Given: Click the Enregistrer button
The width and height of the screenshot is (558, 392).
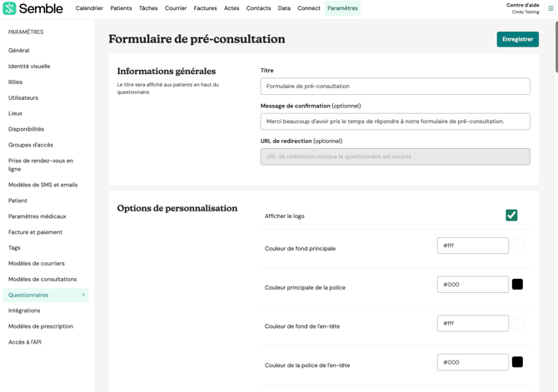Looking at the screenshot, I should point(517,39).
